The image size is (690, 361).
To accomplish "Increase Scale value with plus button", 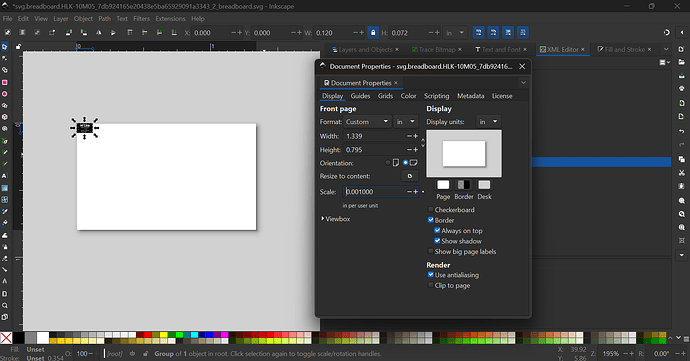I will pos(415,192).
